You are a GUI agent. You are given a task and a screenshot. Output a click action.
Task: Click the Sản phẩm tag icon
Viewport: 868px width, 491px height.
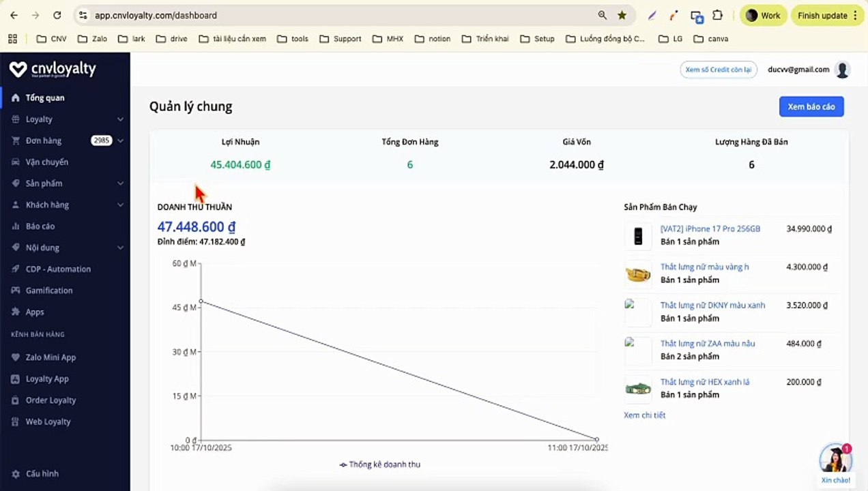coord(16,183)
